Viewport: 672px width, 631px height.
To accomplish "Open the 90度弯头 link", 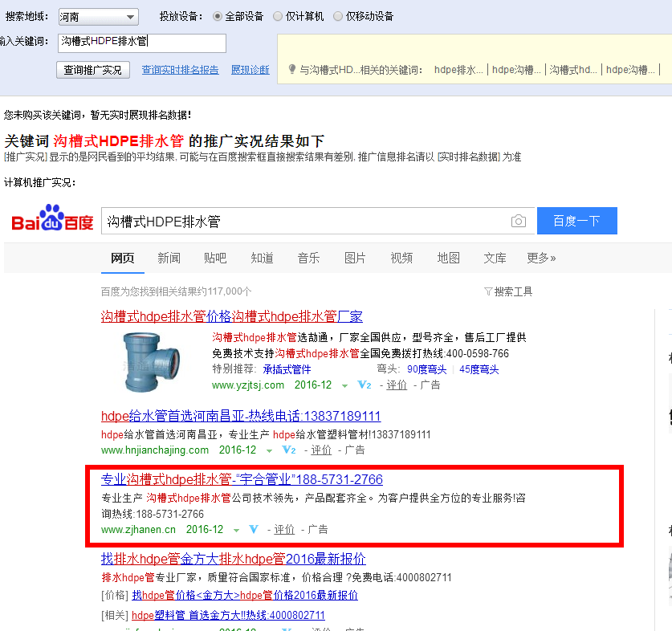I will tap(426, 369).
